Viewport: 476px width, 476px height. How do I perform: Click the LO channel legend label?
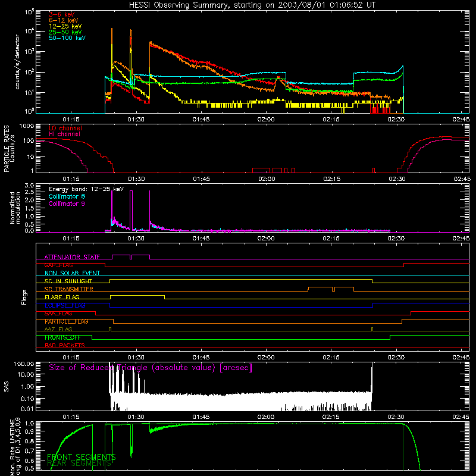65,128
